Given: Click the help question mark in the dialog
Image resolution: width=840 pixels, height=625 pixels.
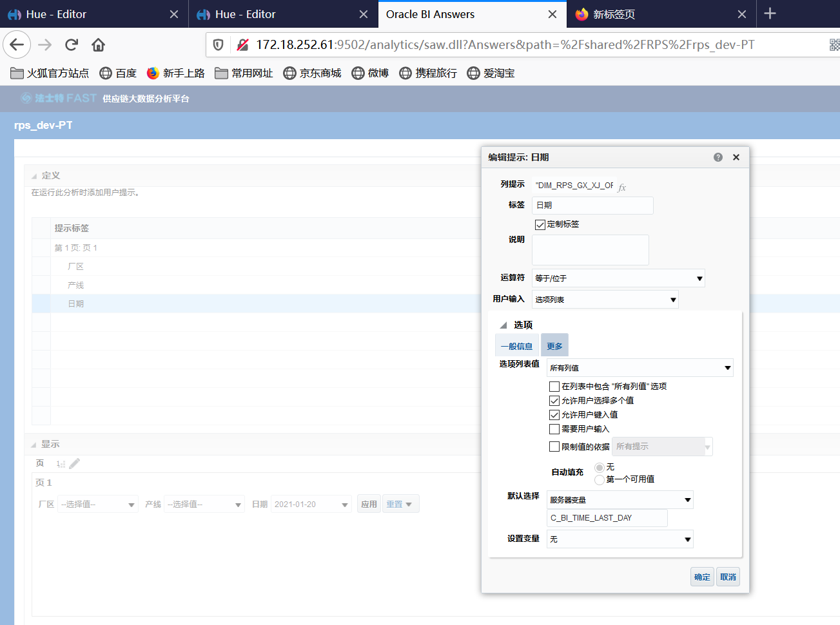Looking at the screenshot, I should [718, 157].
